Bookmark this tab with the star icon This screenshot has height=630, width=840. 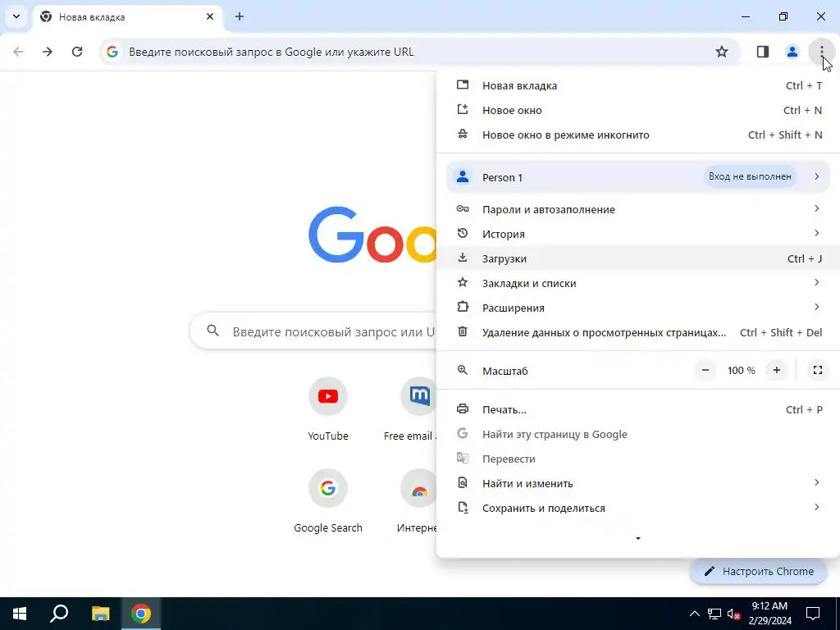[722, 52]
